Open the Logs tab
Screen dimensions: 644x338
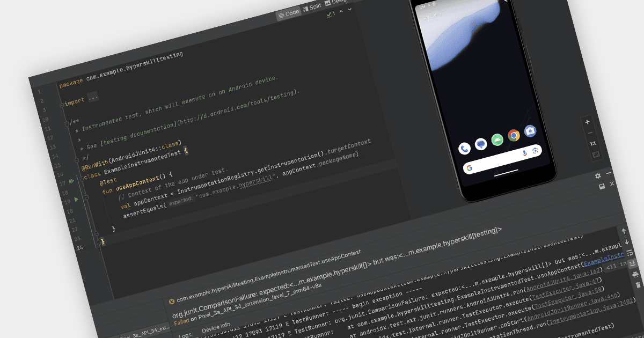click(x=185, y=335)
